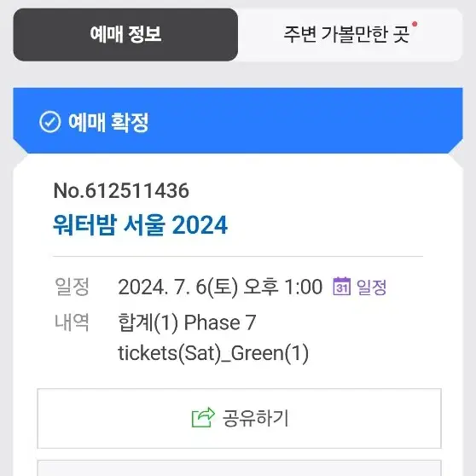Click the tickets(Sat)_Green(1) text line
Viewport: 476px width, 476px height.
(213, 353)
